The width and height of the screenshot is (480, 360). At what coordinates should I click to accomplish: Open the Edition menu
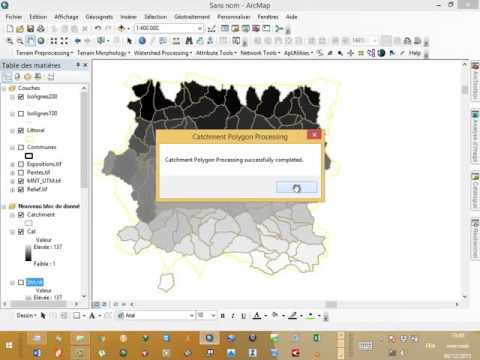pos(38,17)
